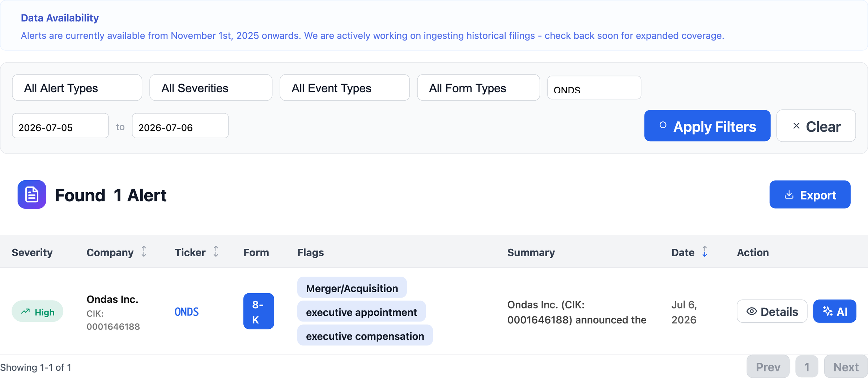Click the Data Availability heading
The height and width of the screenshot is (378, 868).
pos(60,18)
